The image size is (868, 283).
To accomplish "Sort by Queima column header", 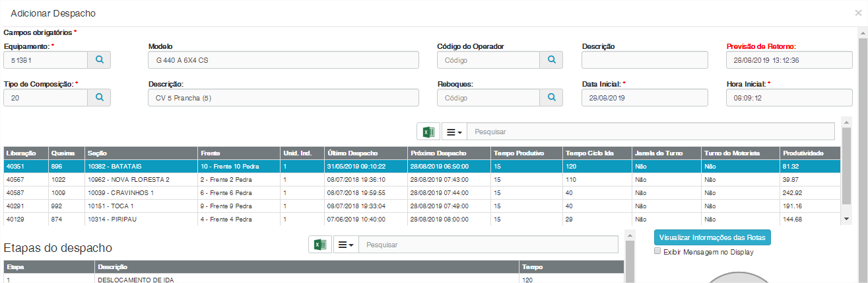I will 66,153.
